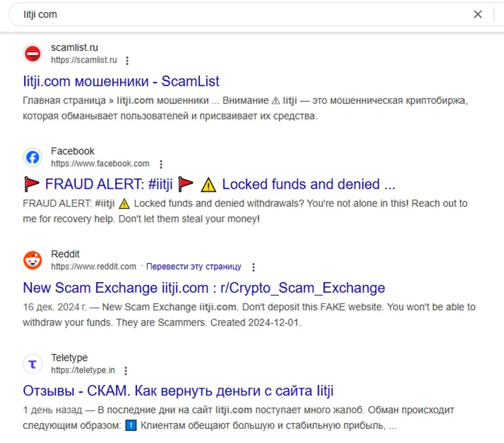Viewport: 504px width, 443px height.
Task: Click 'Перевести эту страницу' translate link
Action: 193,267
